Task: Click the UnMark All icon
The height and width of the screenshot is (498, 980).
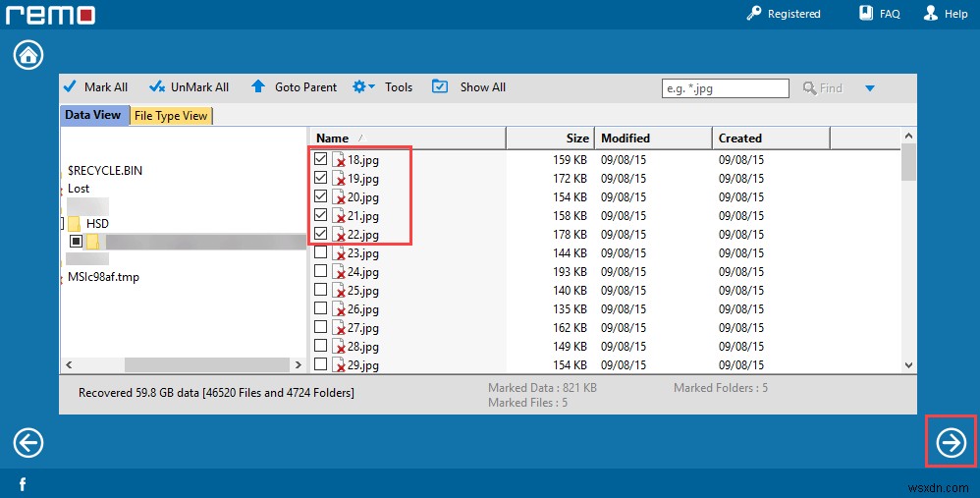Action: pos(157,86)
